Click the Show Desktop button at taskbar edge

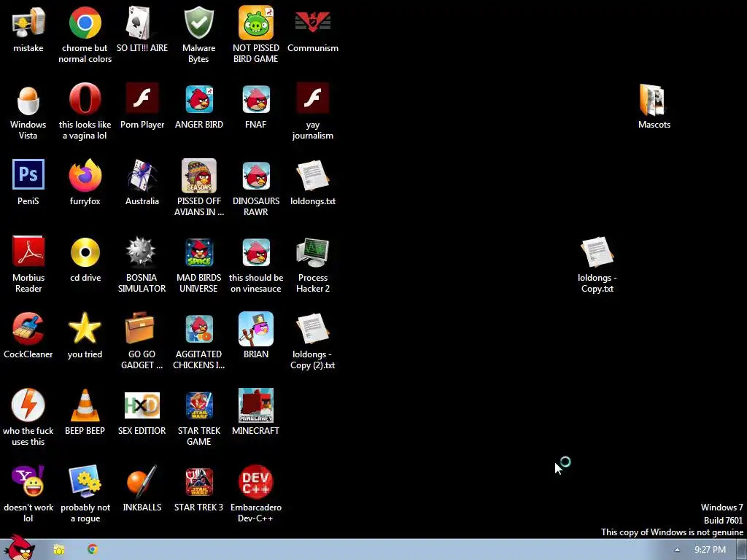(742, 550)
